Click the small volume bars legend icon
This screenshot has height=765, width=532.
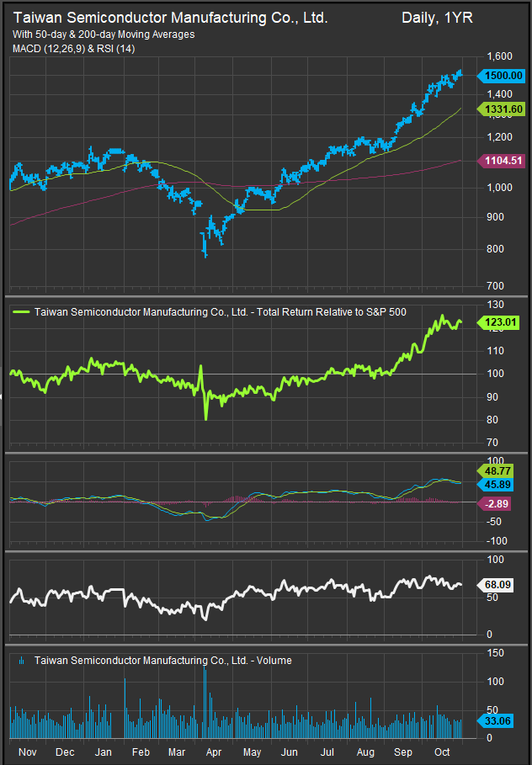(22, 661)
